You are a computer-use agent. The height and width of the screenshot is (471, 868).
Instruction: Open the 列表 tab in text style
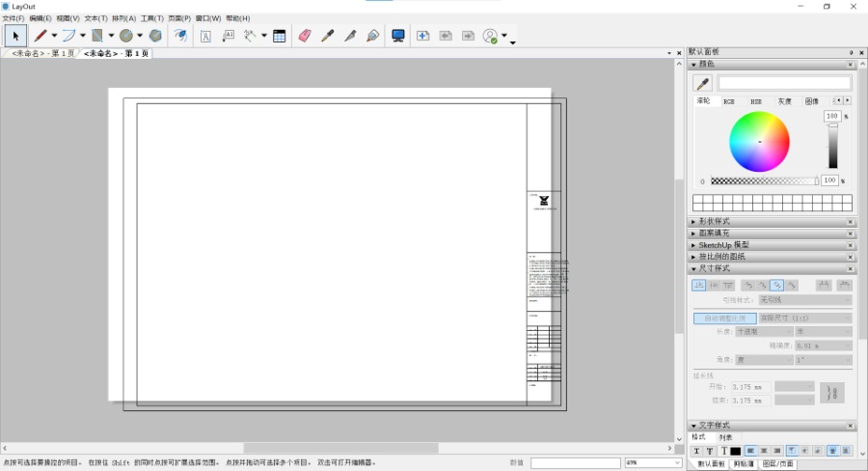coord(725,437)
